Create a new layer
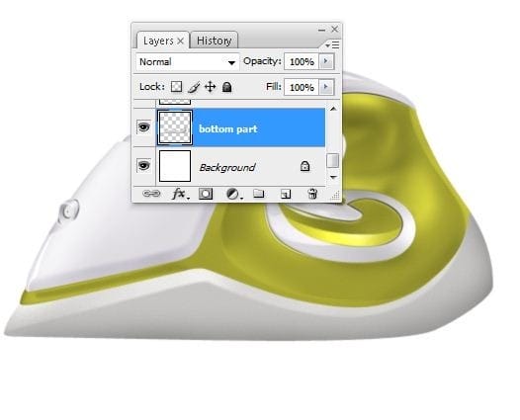The height and width of the screenshot is (420, 520). (285, 194)
